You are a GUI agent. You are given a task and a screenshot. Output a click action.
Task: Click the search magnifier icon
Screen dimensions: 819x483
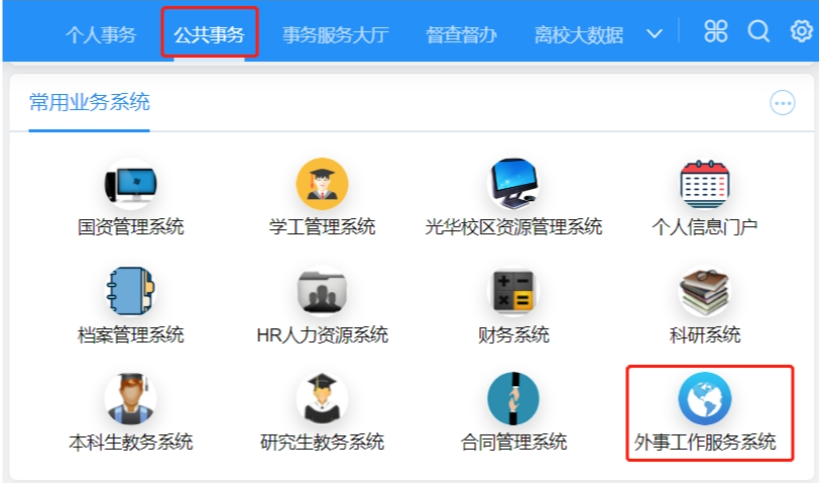[x=759, y=32]
